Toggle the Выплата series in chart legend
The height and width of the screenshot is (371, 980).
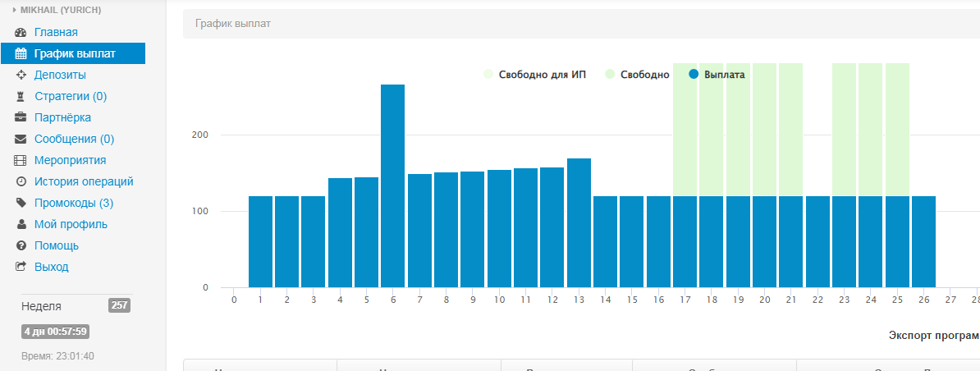coord(717,75)
